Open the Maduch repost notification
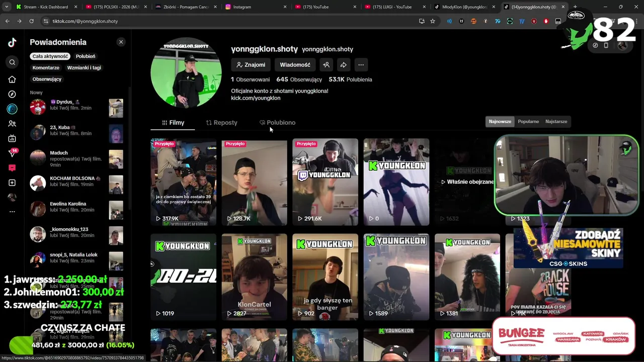 click(x=76, y=159)
